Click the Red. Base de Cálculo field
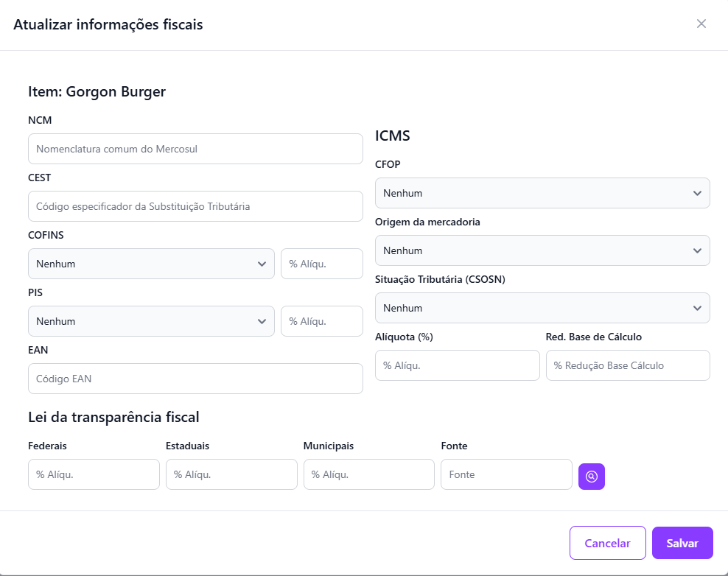Screen dimensions: 728x576 click(x=628, y=365)
